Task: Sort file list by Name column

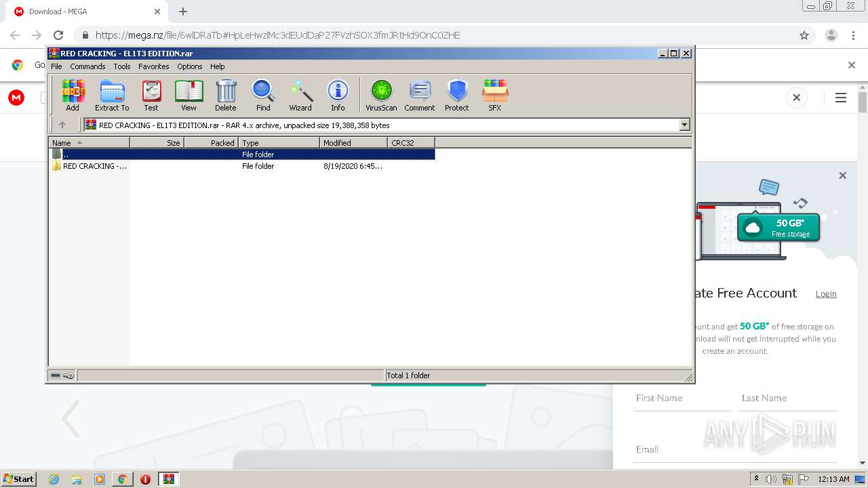Action: click(x=89, y=142)
